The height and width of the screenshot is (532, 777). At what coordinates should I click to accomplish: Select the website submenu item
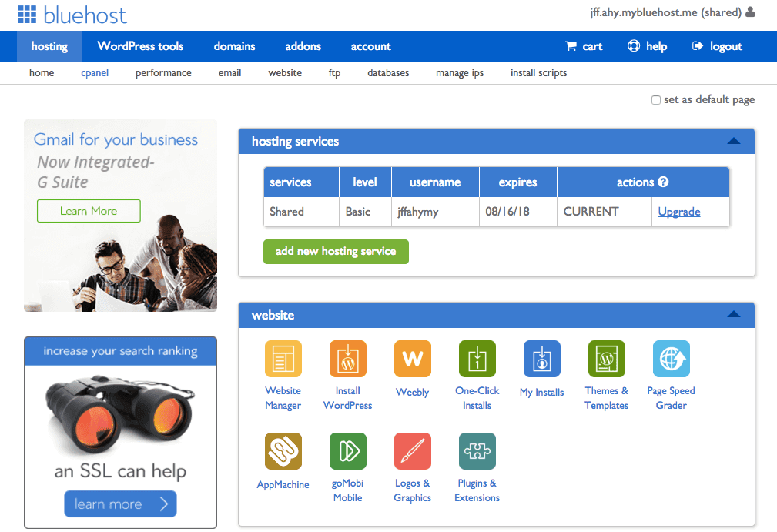point(285,73)
